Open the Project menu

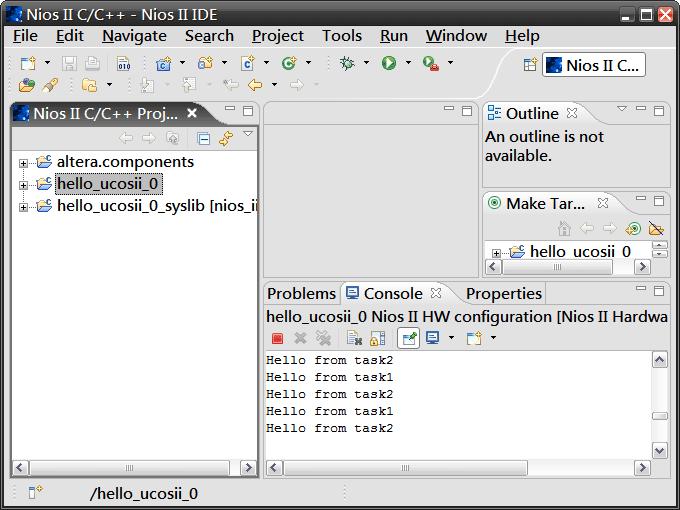pyautogui.click(x=278, y=36)
